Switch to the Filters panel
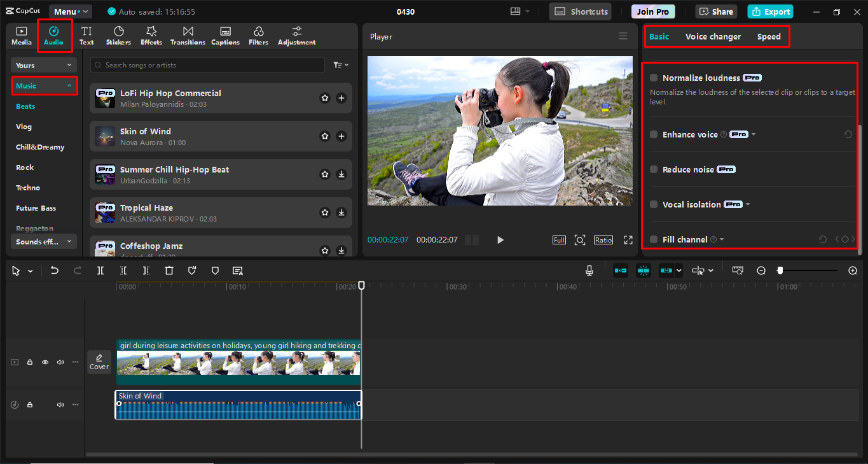This screenshot has width=868, height=464. [x=258, y=35]
